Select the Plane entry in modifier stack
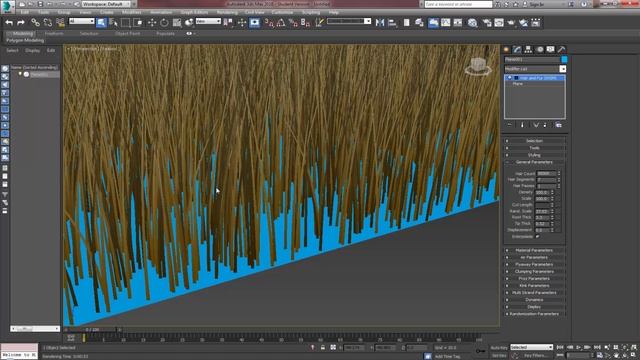Screen dimensions: 640x360 (x=518, y=84)
